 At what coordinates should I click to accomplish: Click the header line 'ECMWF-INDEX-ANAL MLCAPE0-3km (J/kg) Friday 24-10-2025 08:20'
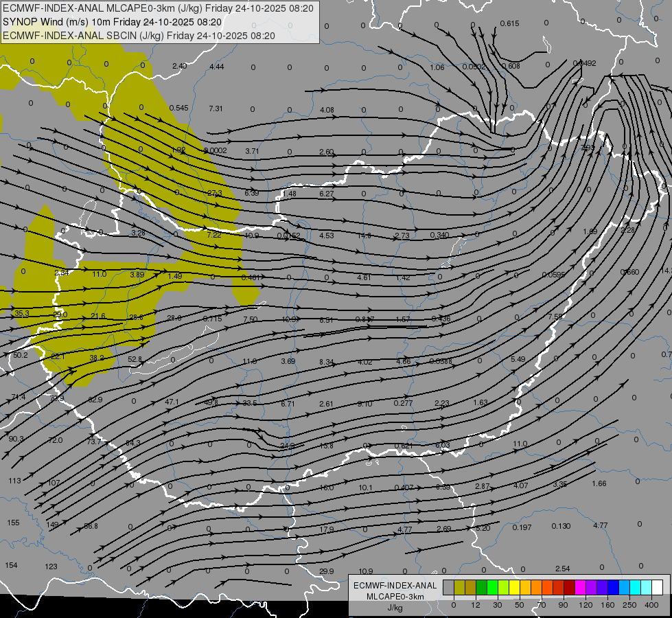pos(158,8)
